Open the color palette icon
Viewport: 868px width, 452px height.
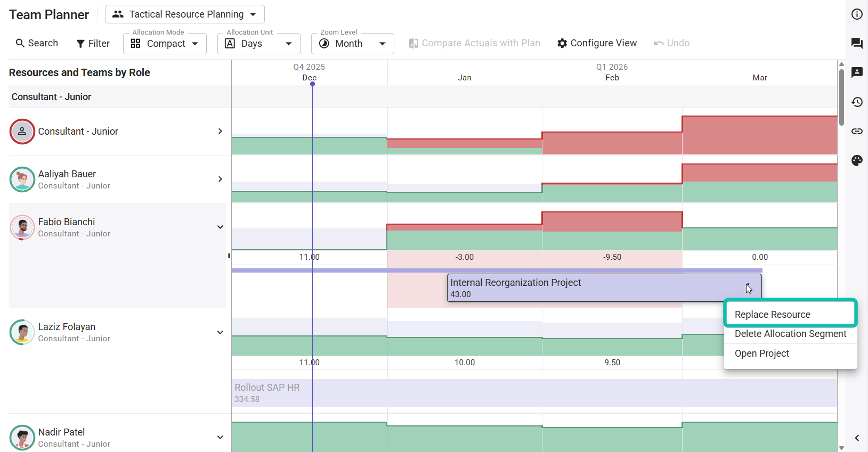tap(857, 160)
